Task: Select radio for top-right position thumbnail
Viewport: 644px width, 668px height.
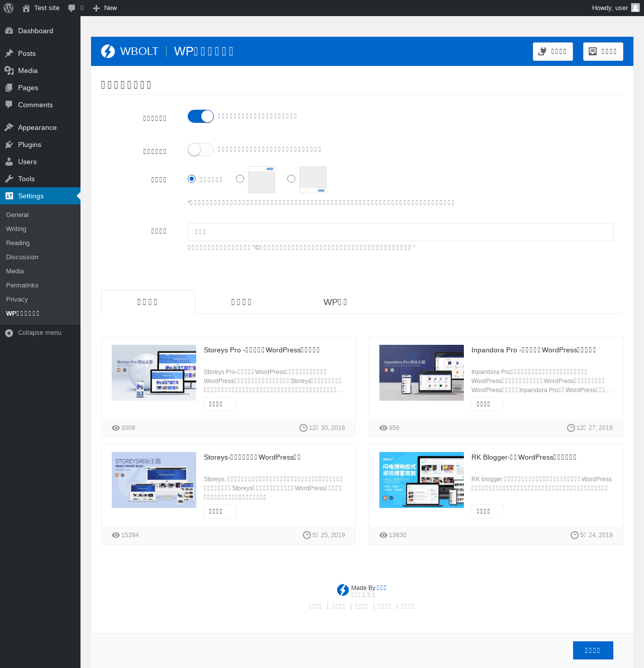Action: click(240, 179)
